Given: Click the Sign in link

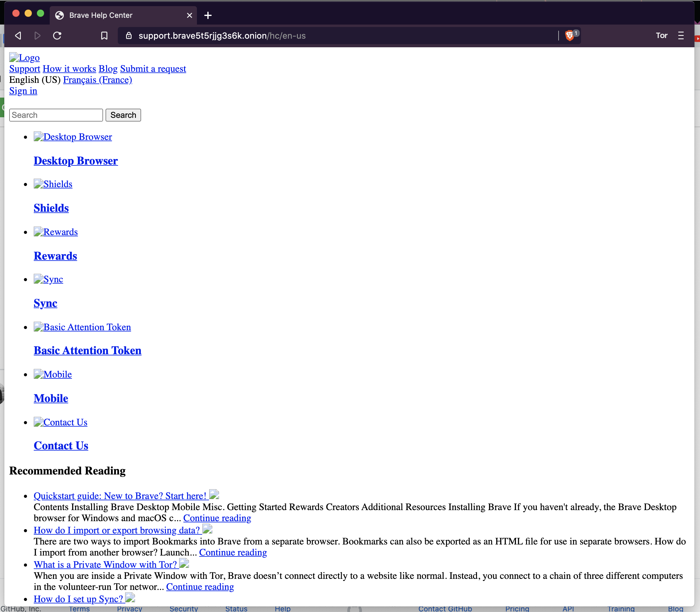Looking at the screenshot, I should click(23, 91).
